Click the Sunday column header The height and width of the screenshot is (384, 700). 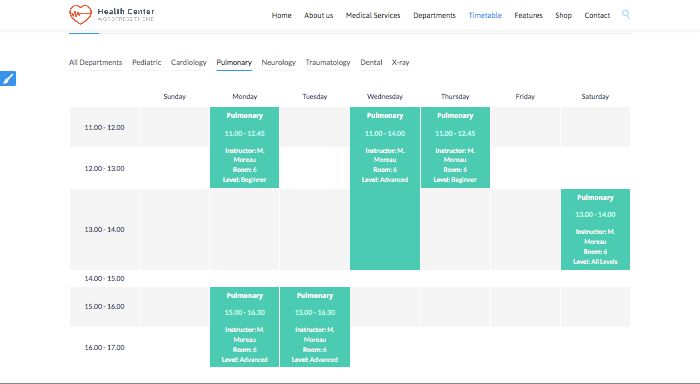click(x=175, y=96)
